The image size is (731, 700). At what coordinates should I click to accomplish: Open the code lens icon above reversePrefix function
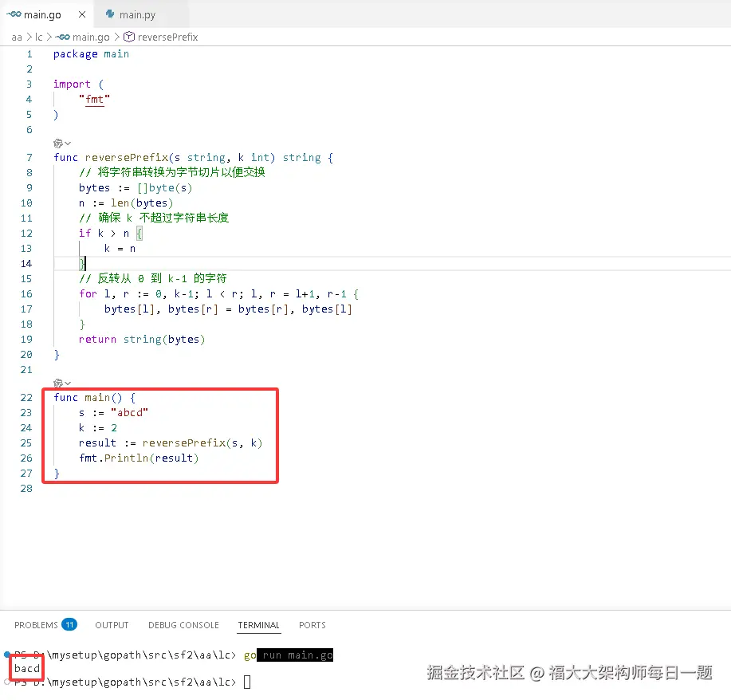[x=58, y=144]
